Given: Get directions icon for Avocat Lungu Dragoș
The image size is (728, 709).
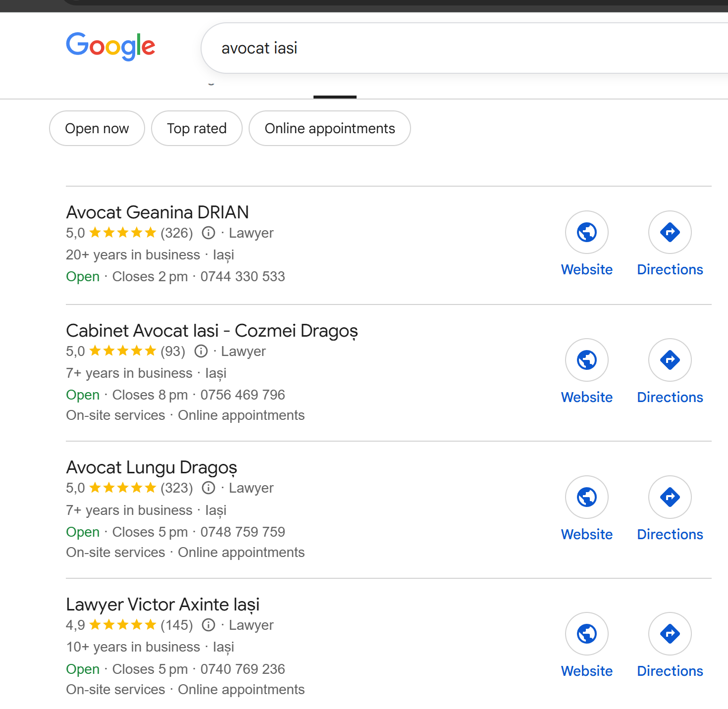Looking at the screenshot, I should pos(670,497).
